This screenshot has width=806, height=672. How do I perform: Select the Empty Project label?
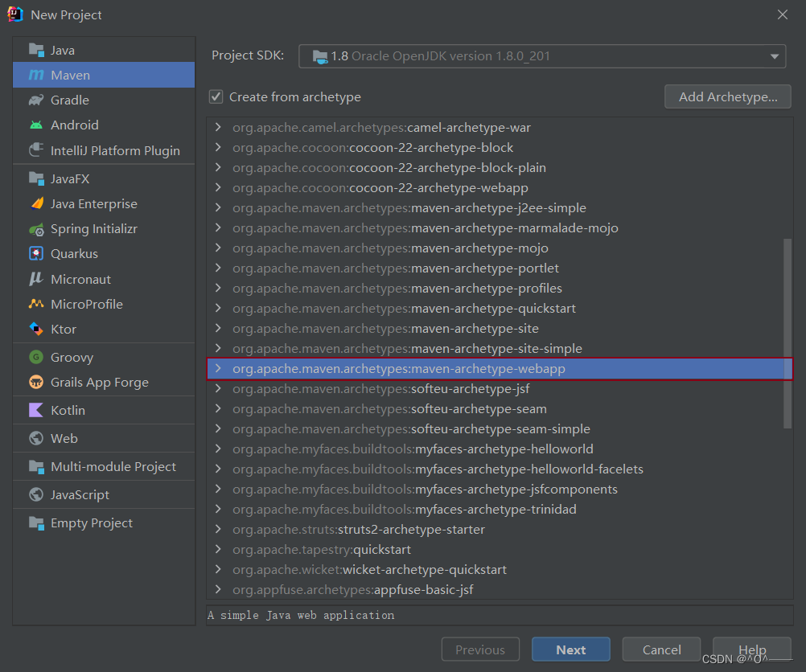(x=92, y=523)
